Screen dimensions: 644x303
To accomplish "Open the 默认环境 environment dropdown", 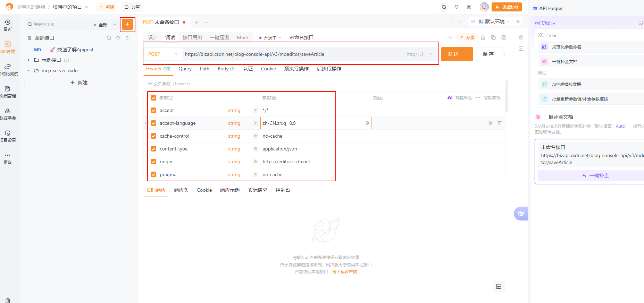I will (494, 21).
